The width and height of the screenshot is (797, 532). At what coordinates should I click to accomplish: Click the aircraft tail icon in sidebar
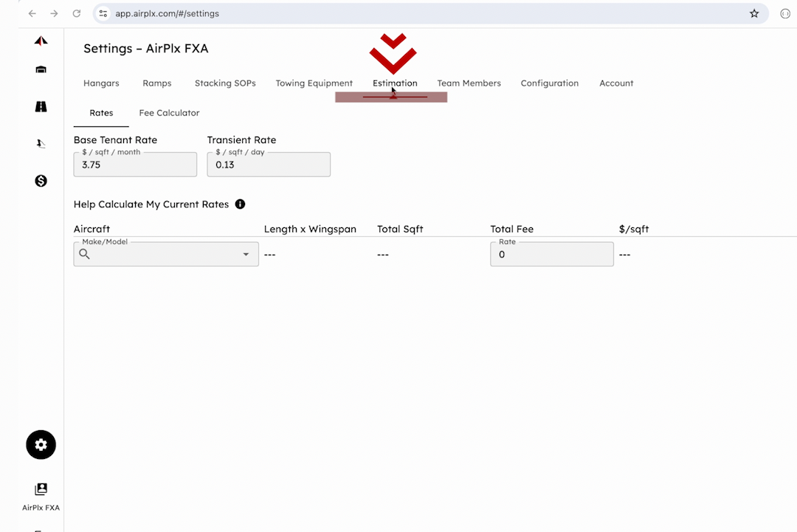tap(41, 145)
